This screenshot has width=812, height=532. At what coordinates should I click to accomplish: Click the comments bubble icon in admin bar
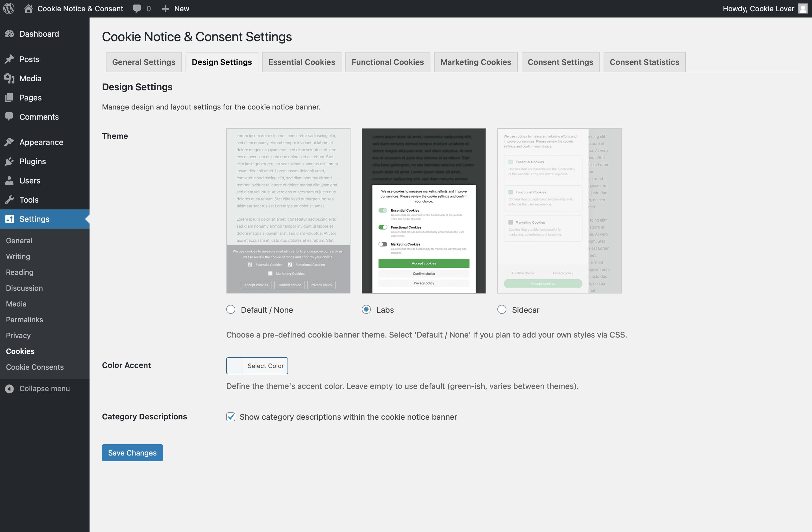[137, 9]
